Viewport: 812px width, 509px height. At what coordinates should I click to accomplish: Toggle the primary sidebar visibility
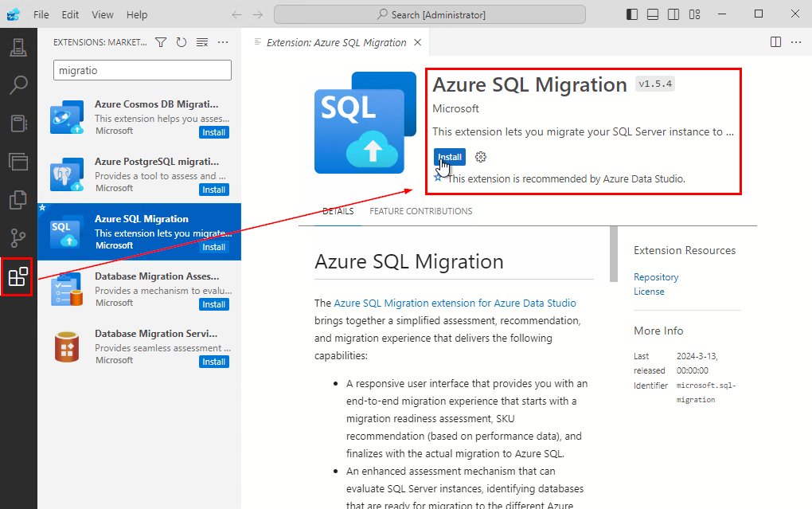[x=631, y=14]
